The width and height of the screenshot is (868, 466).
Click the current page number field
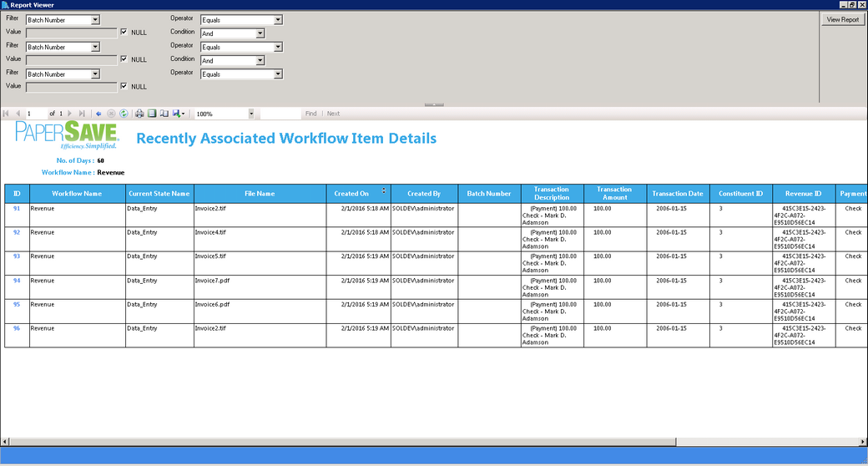(35, 114)
